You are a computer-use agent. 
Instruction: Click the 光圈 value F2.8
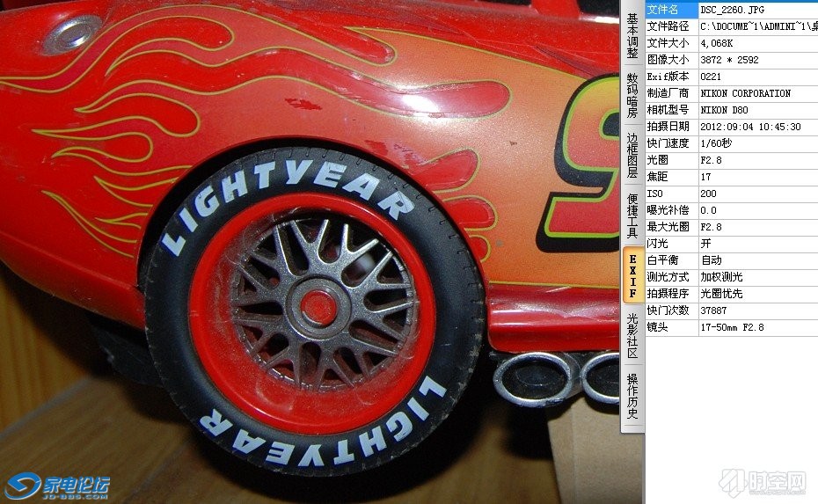tap(711, 160)
